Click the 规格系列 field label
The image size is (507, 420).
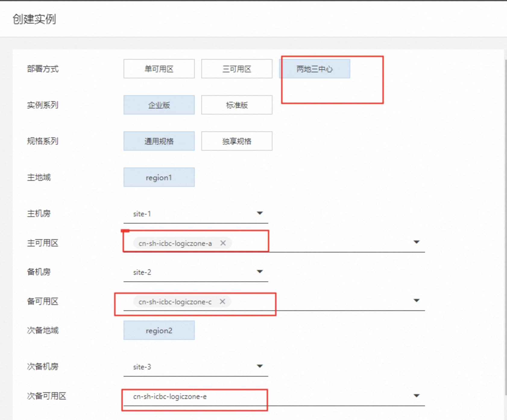(x=43, y=141)
